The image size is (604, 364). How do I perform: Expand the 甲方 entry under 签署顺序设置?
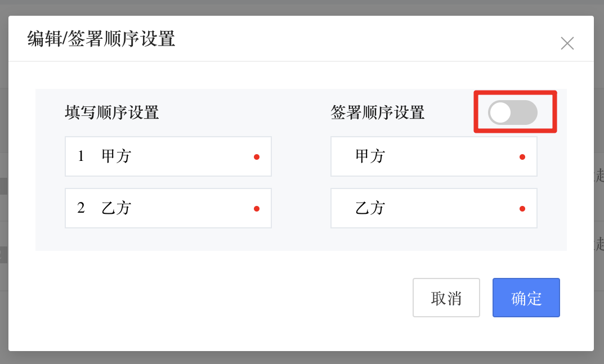pyautogui.click(x=433, y=156)
